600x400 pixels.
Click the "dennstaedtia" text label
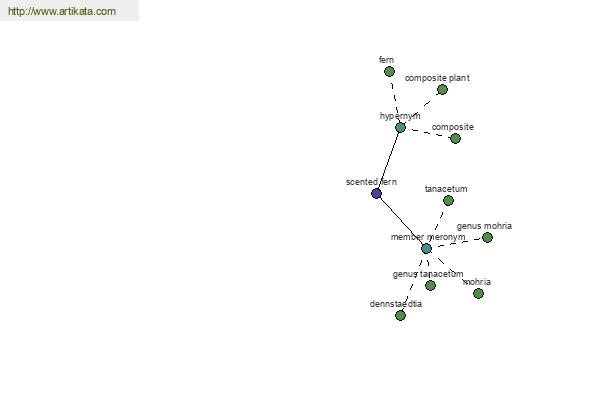[x=396, y=304]
